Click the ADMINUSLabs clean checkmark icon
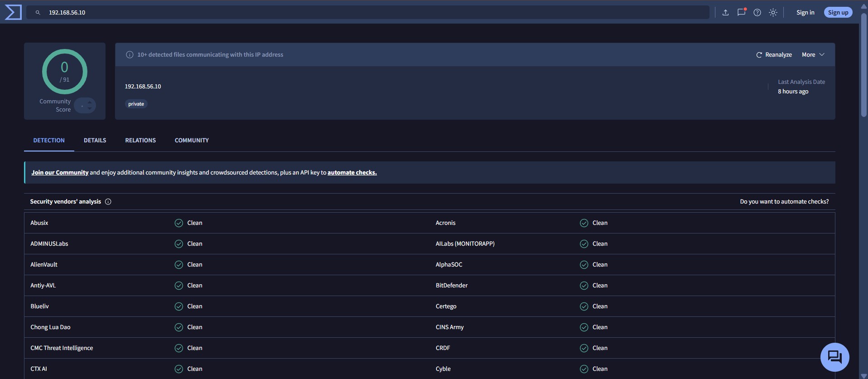Screen dimensions: 868x379 pyautogui.click(x=179, y=244)
